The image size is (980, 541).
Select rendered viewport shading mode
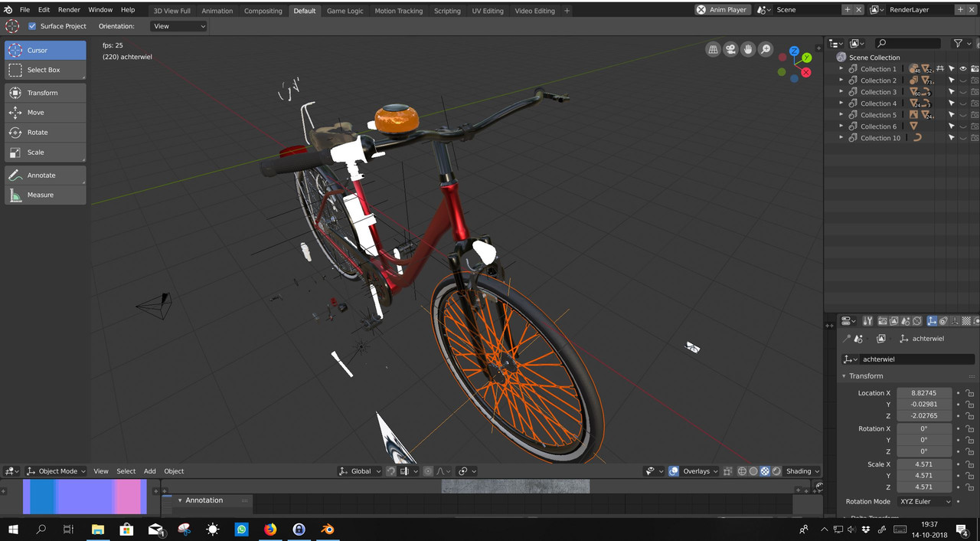[776, 471]
